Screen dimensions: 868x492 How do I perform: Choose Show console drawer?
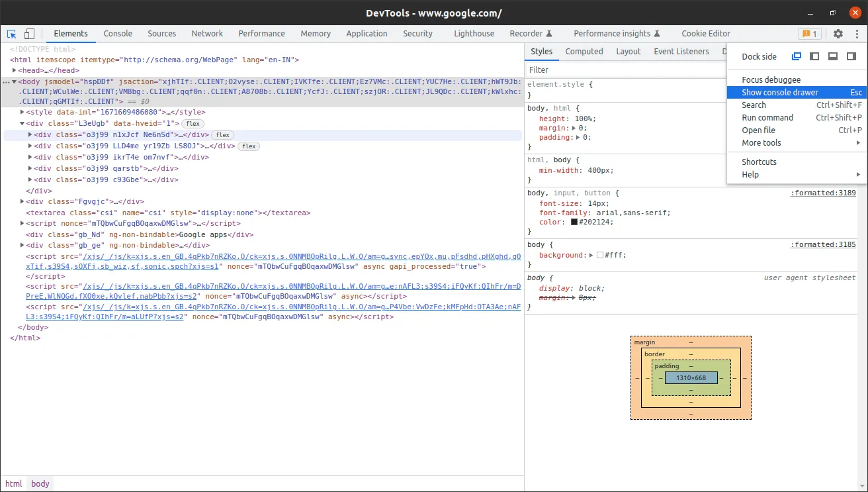[x=797, y=93]
